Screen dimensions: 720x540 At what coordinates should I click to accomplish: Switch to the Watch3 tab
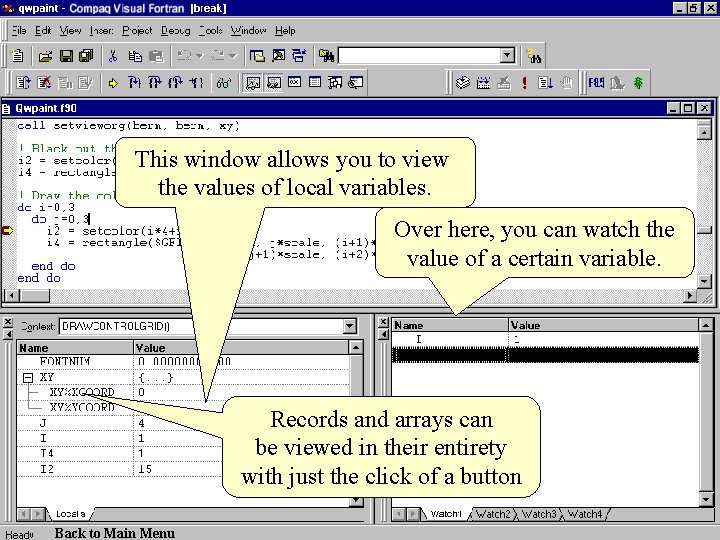[540, 514]
